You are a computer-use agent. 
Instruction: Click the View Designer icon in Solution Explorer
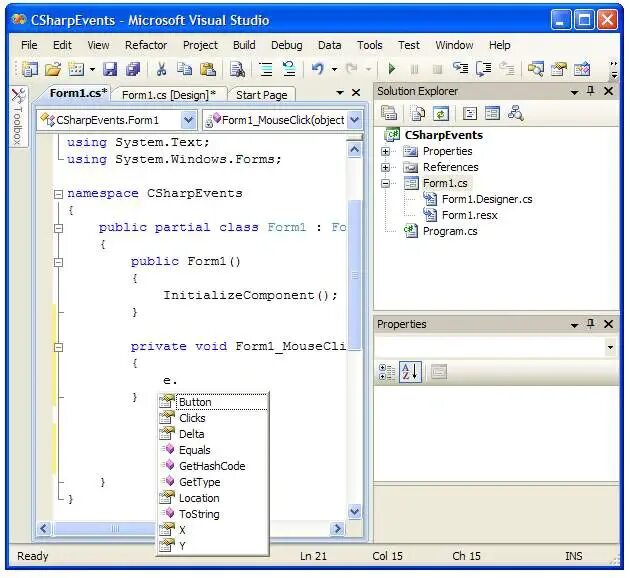pos(492,113)
